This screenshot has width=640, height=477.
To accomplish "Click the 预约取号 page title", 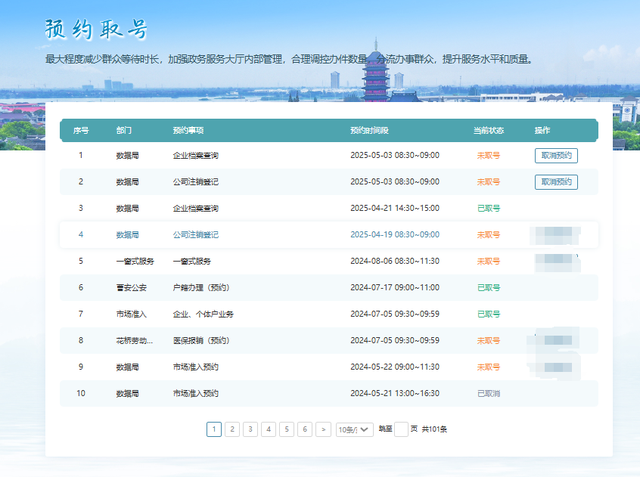I will tap(96, 29).
